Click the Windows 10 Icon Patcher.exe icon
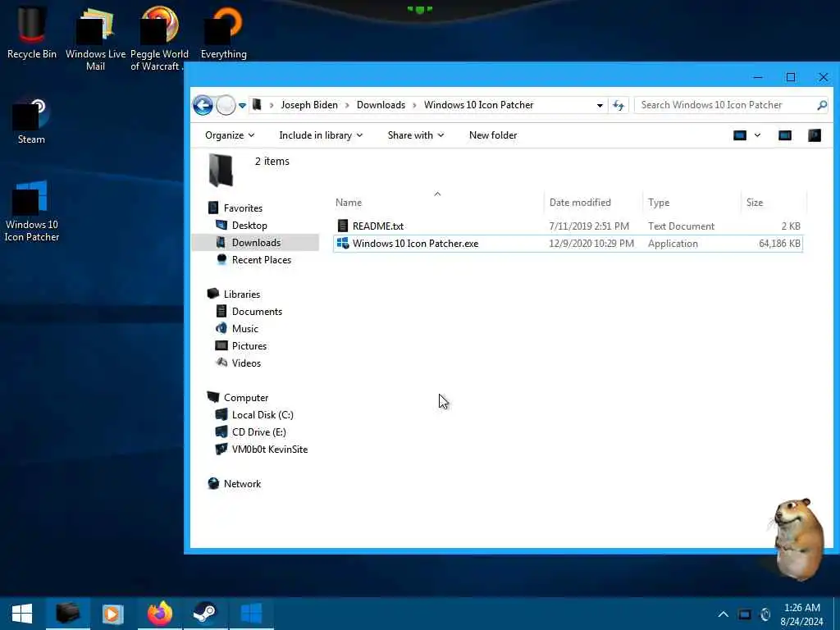The height and width of the screenshot is (630, 840). point(343,243)
